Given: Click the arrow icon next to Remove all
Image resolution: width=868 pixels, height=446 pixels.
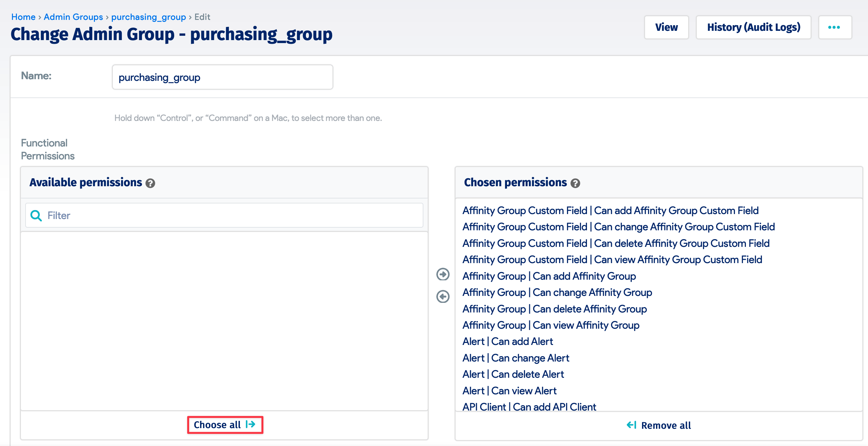Looking at the screenshot, I should [631, 425].
